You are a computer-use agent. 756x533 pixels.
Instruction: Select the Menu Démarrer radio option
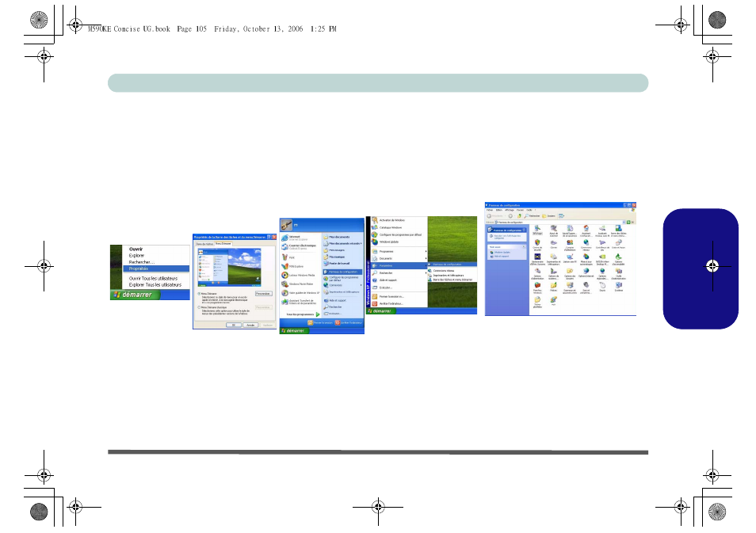pos(197,292)
